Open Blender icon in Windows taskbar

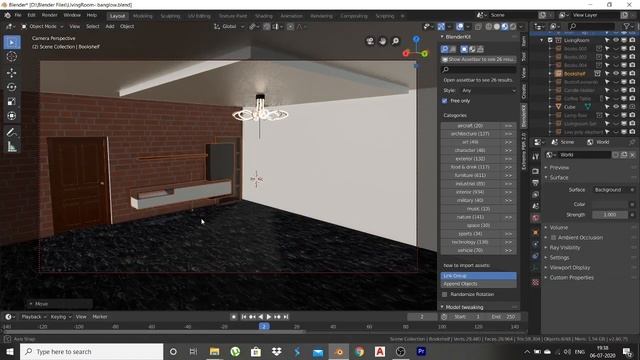click(339, 351)
